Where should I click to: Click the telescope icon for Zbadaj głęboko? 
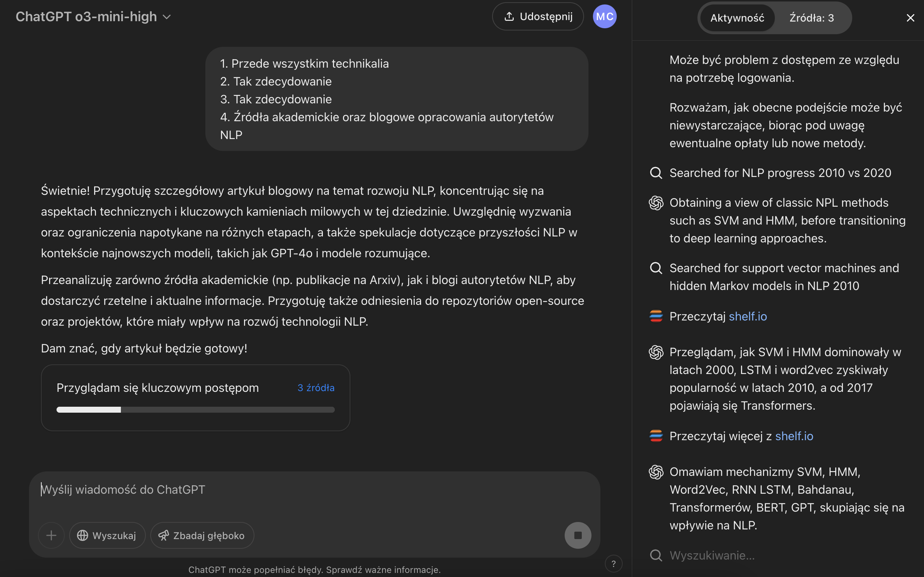click(x=164, y=535)
